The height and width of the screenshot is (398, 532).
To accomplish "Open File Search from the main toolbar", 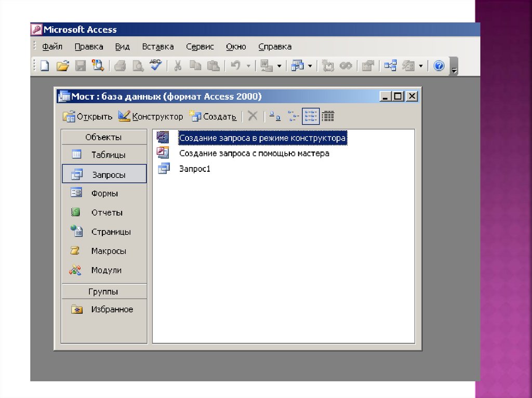I will (x=98, y=65).
